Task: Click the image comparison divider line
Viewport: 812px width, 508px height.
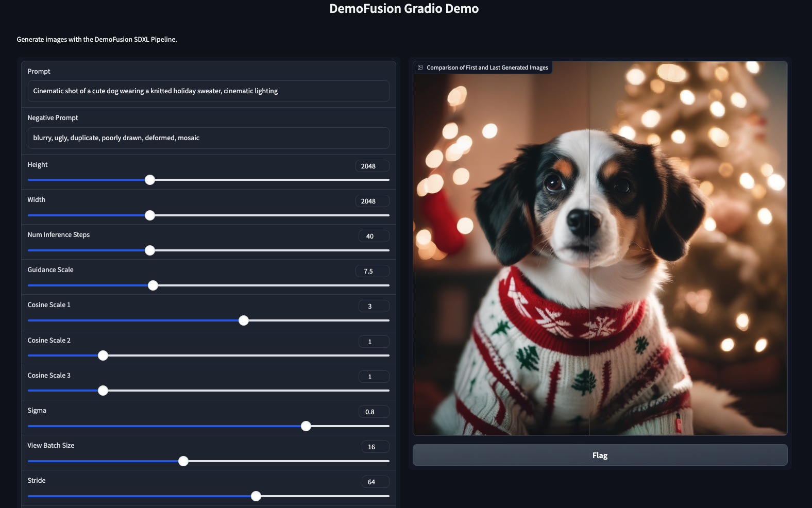Action: pyautogui.click(x=589, y=248)
